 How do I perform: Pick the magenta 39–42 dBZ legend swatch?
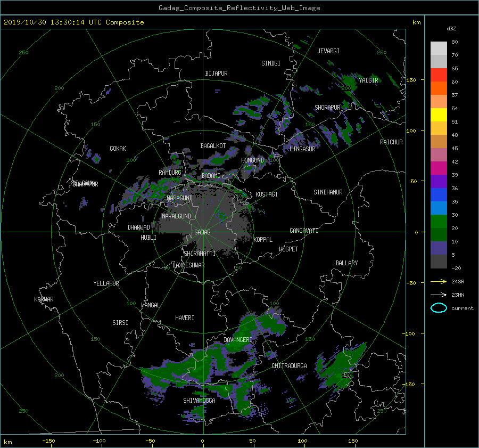click(439, 168)
